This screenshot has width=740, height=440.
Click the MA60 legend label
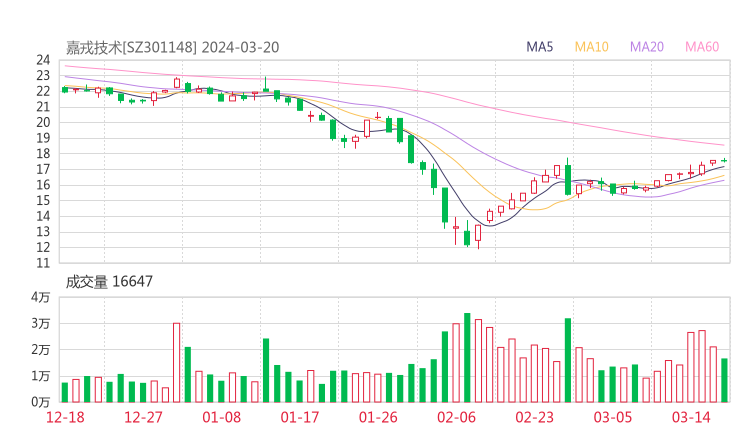coord(702,47)
